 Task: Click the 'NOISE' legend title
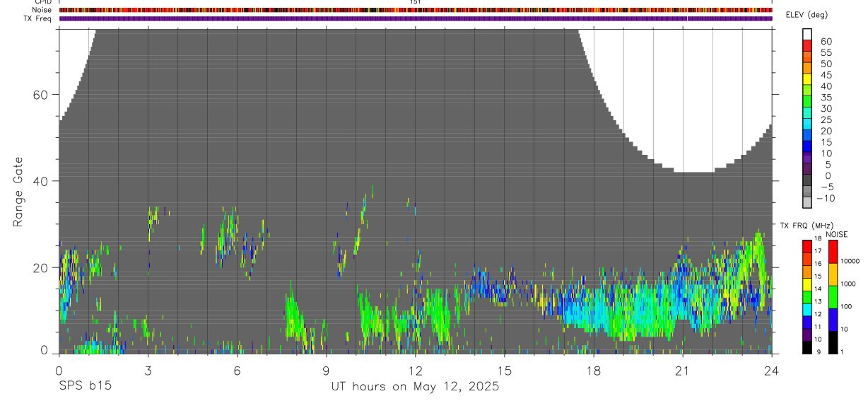[836, 234]
